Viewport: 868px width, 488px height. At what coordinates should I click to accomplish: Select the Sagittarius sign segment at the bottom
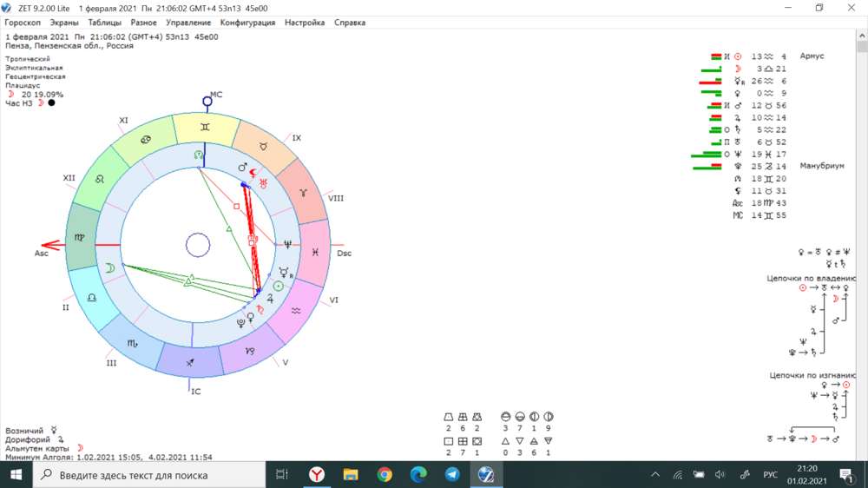189,362
